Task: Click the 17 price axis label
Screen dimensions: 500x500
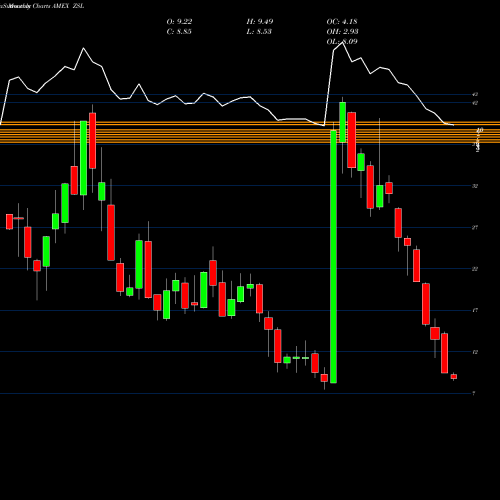Action: pyautogui.click(x=475, y=310)
